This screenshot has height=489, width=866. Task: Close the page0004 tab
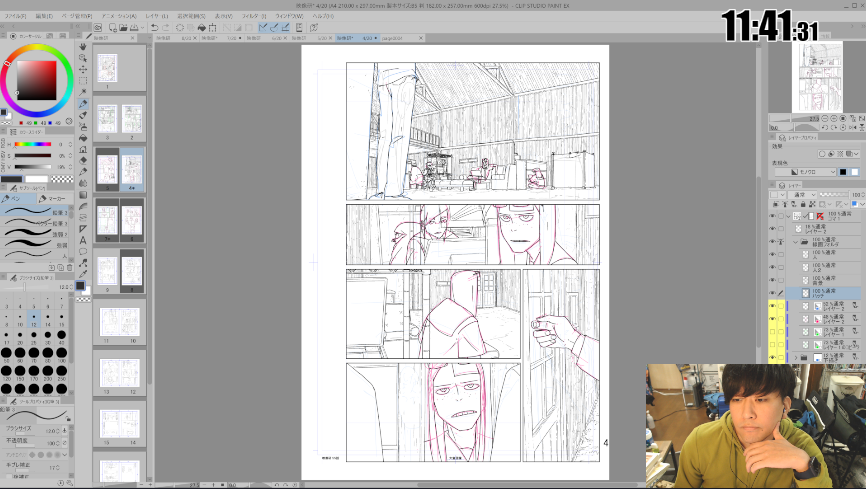[x=421, y=38]
